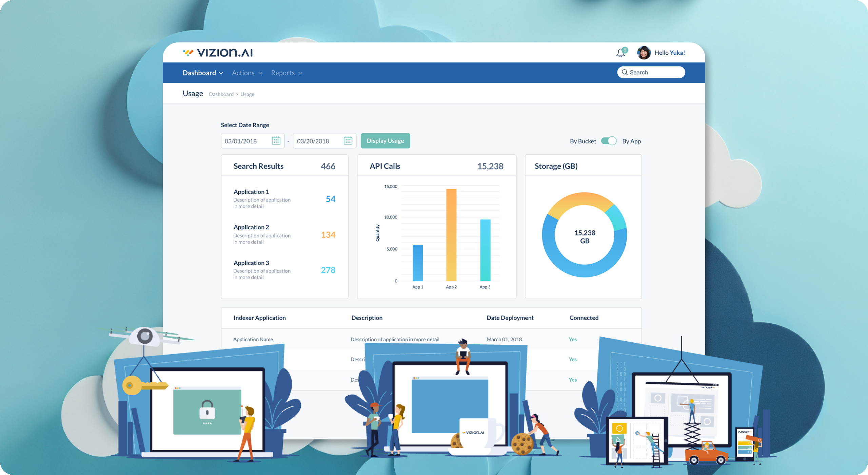
Task: Open the end date calendar icon
Action: coord(348,141)
